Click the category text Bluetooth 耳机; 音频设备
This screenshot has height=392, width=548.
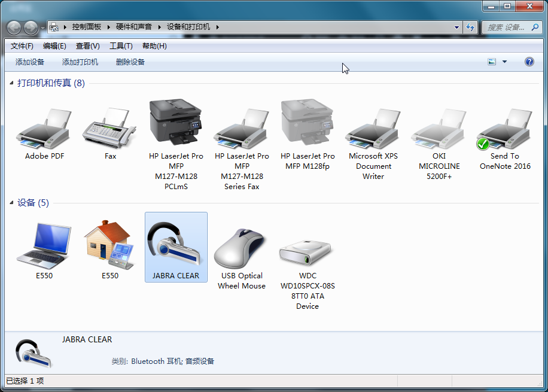pos(172,361)
